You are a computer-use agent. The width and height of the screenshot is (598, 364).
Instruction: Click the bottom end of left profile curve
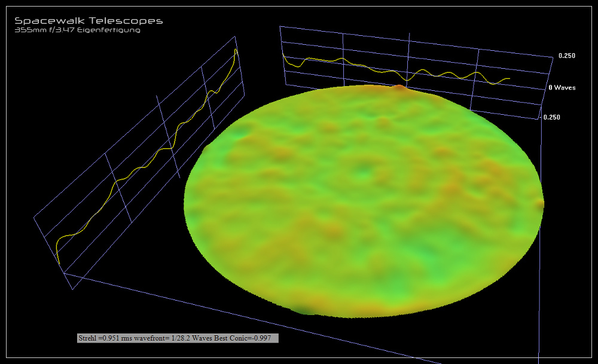pos(59,263)
